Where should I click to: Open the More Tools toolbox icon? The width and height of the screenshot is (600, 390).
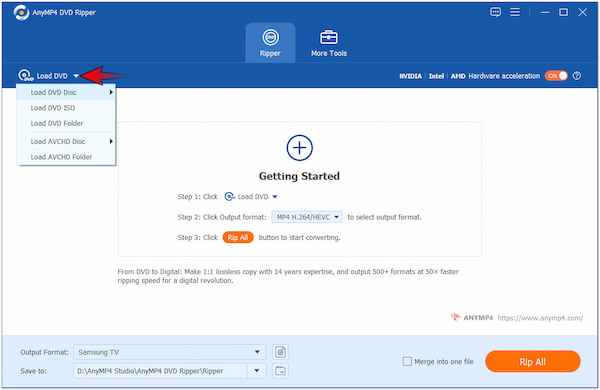pyautogui.click(x=329, y=37)
